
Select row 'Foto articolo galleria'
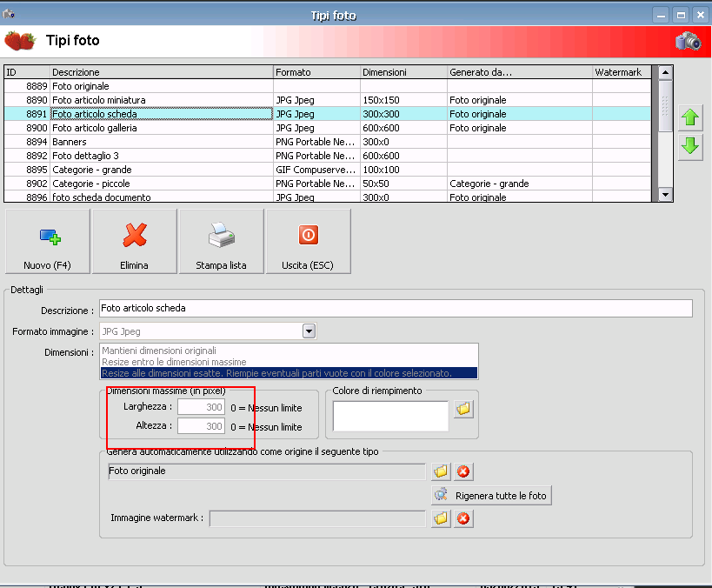click(x=328, y=128)
